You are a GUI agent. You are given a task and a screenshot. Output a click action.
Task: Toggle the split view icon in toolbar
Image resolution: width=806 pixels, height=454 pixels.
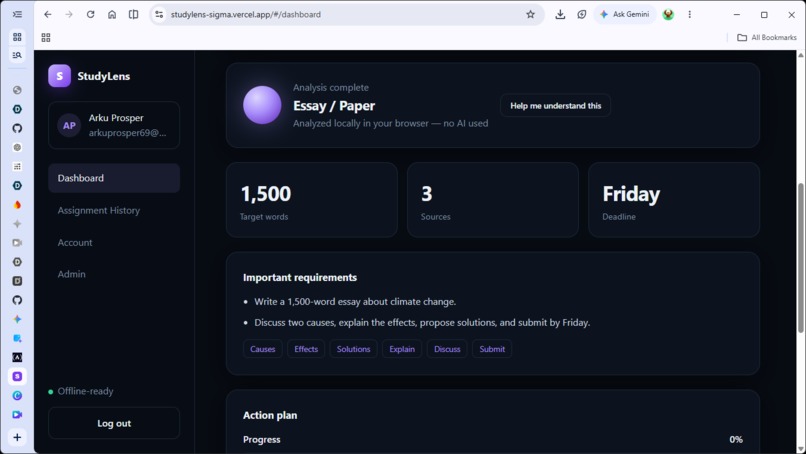[134, 14]
